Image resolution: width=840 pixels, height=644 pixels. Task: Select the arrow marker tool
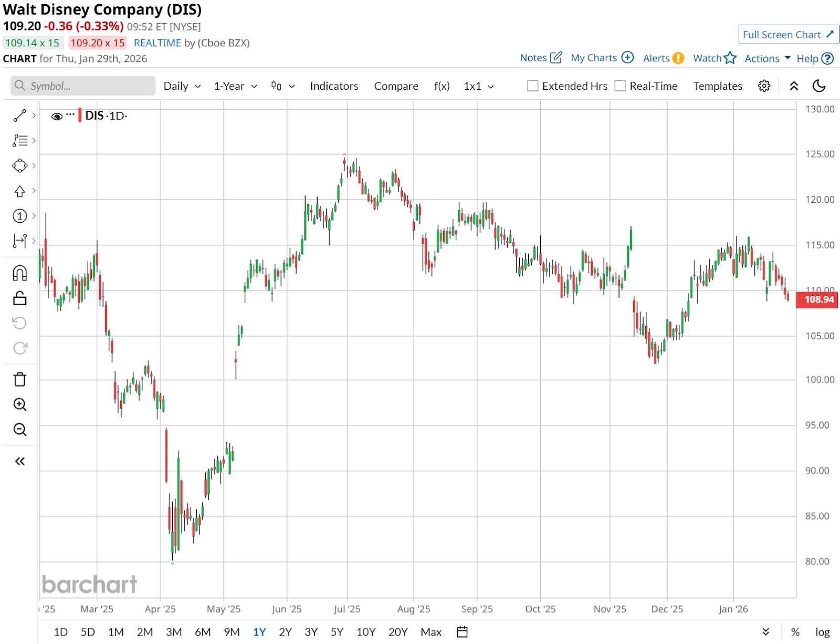pyautogui.click(x=20, y=191)
